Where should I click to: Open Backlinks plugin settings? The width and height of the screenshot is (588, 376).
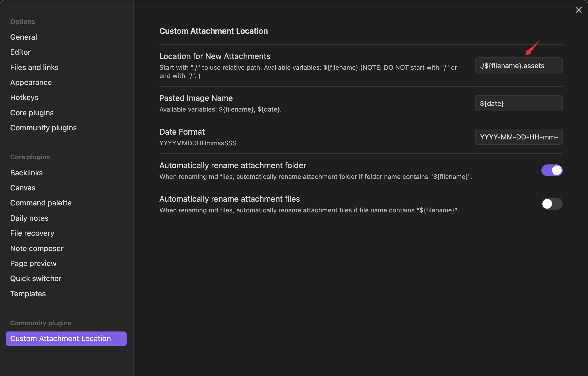(x=27, y=173)
